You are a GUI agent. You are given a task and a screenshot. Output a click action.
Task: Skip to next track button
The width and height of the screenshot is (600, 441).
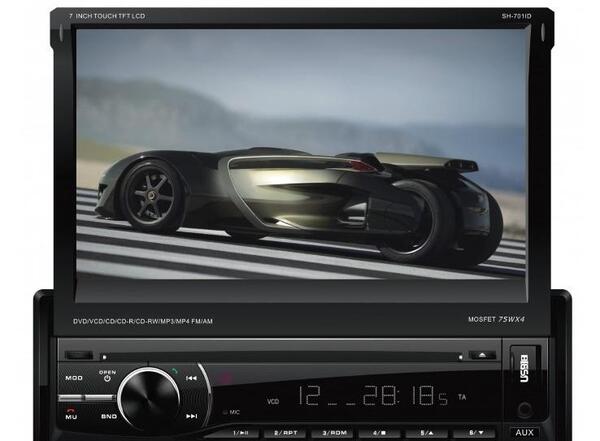pos(191,416)
